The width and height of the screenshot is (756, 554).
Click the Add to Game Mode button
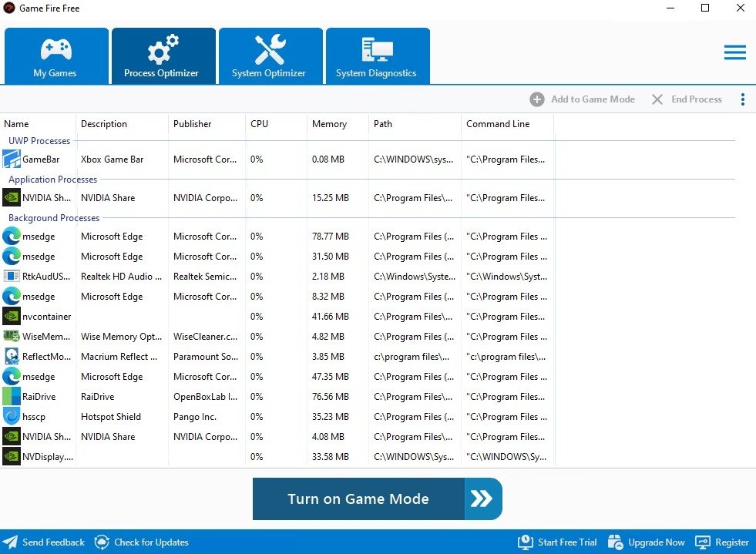point(582,99)
